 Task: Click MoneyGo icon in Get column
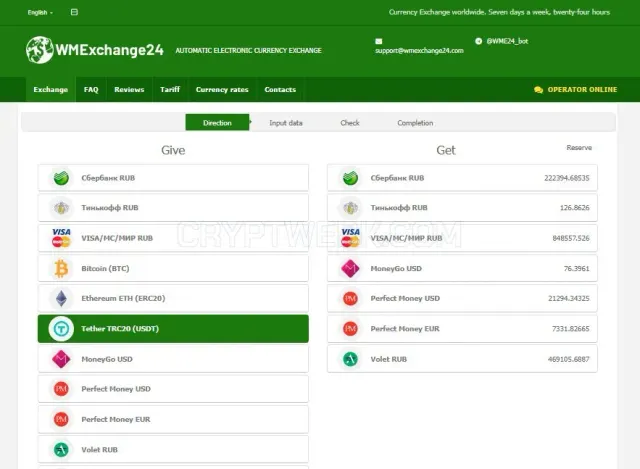click(350, 269)
